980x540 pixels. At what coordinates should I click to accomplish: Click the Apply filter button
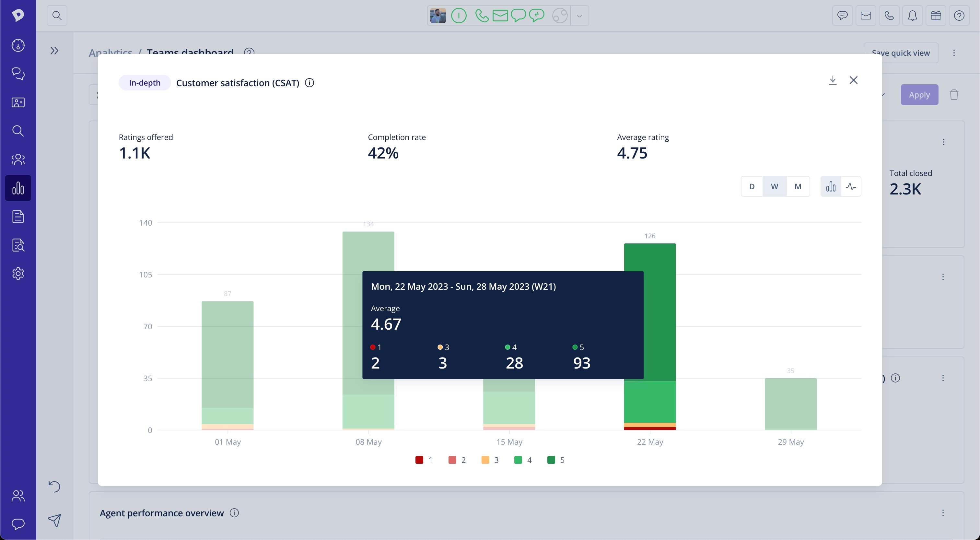click(919, 95)
